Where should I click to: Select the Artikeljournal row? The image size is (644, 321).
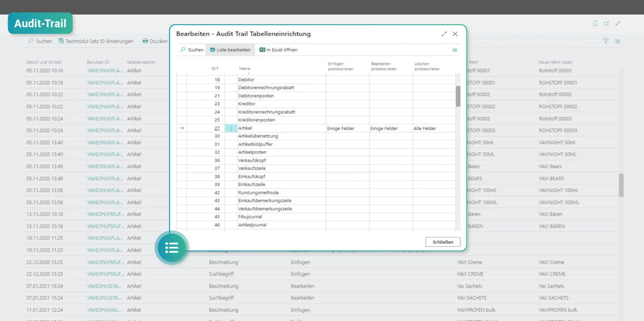tap(316, 225)
